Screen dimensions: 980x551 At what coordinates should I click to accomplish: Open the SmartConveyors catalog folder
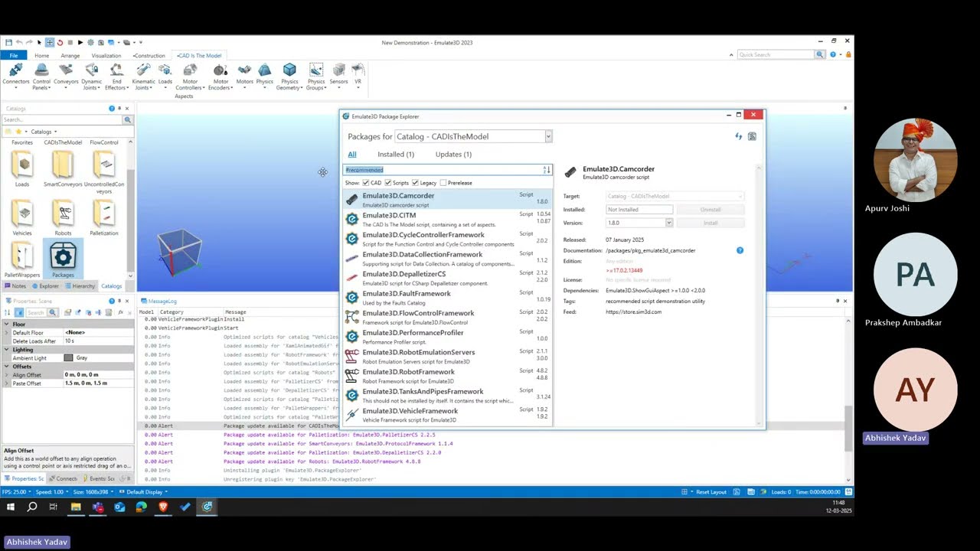pyautogui.click(x=63, y=169)
